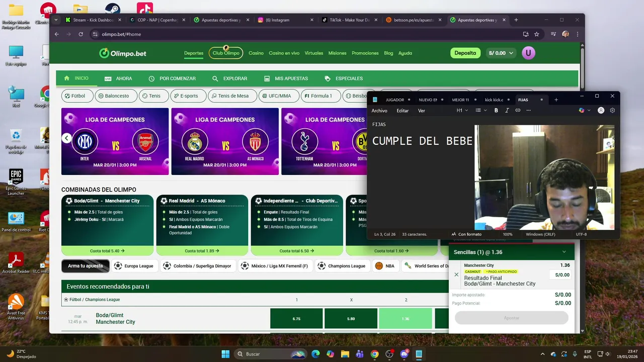
Task: Open the Editar menu in Notepad
Action: click(x=403, y=111)
